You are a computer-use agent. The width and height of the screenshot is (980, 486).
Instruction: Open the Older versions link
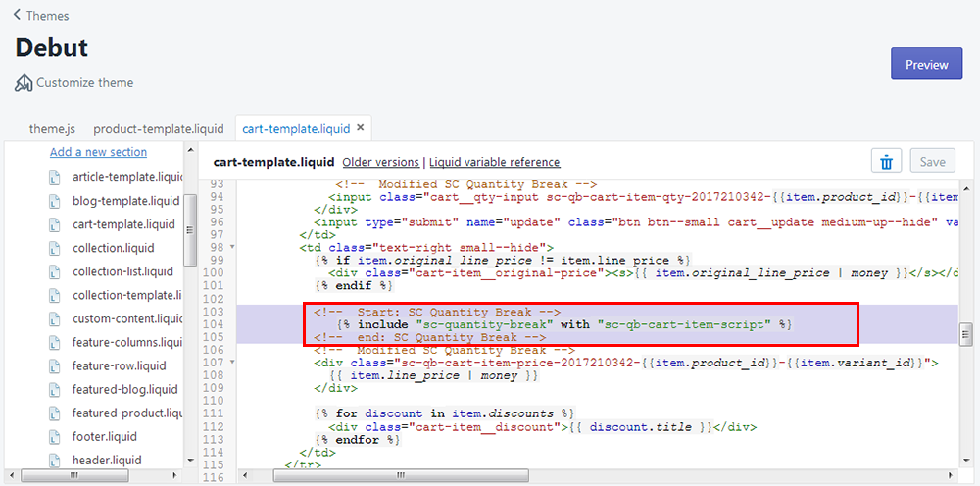tap(380, 162)
